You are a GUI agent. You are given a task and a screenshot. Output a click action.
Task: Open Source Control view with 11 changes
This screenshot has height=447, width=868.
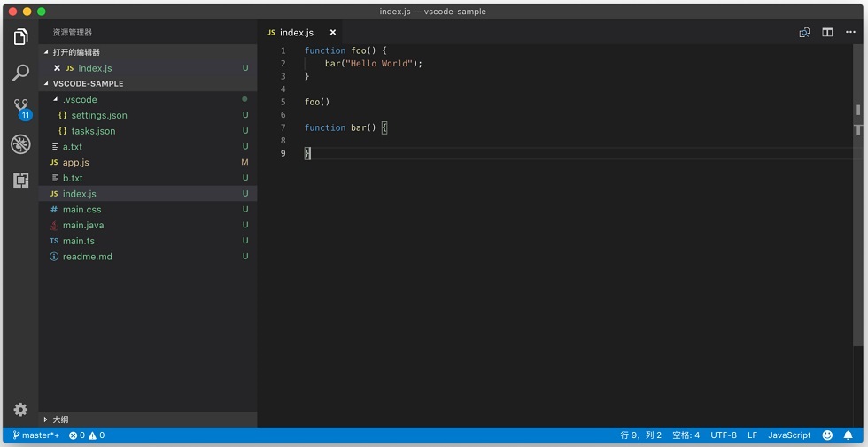coord(21,108)
